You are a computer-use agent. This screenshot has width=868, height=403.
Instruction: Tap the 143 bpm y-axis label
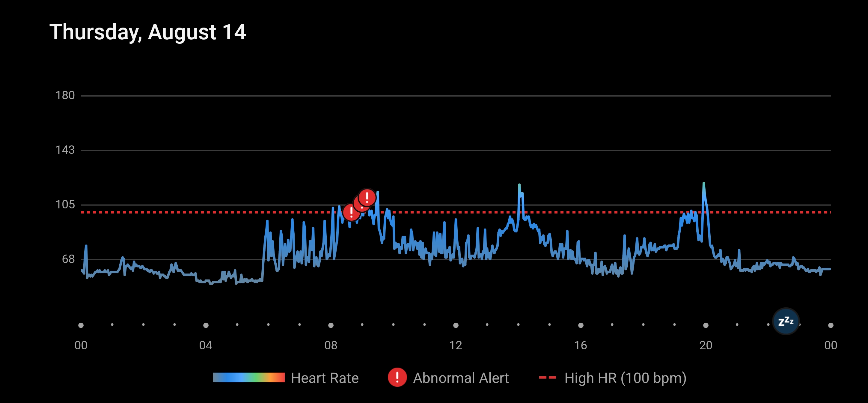click(65, 150)
